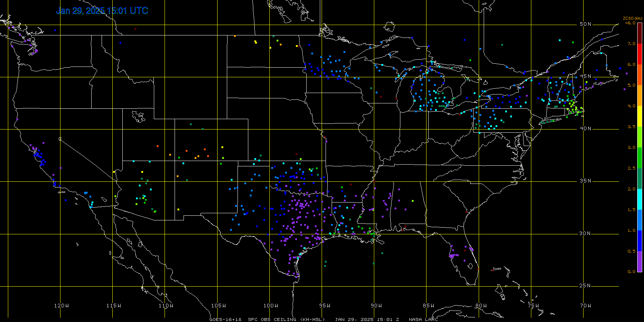Click the "4.0" color bar label

click(x=631, y=106)
